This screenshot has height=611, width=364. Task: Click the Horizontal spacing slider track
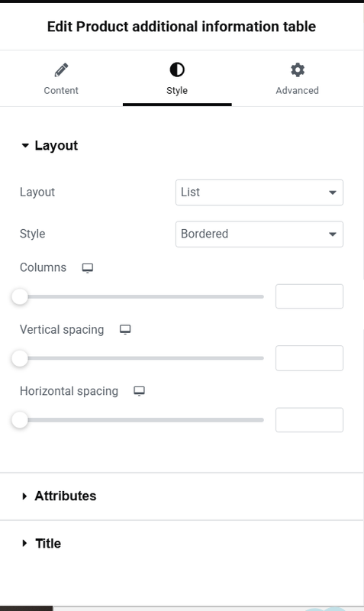[142, 420]
